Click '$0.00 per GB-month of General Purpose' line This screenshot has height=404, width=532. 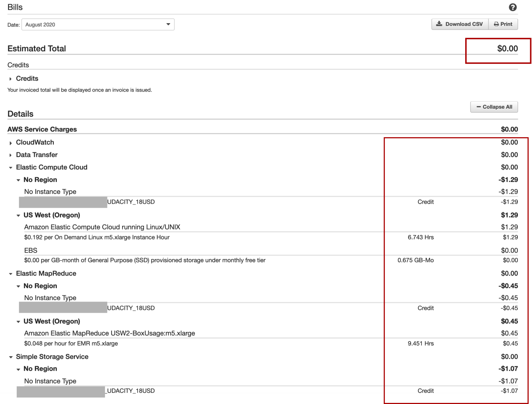point(145,260)
